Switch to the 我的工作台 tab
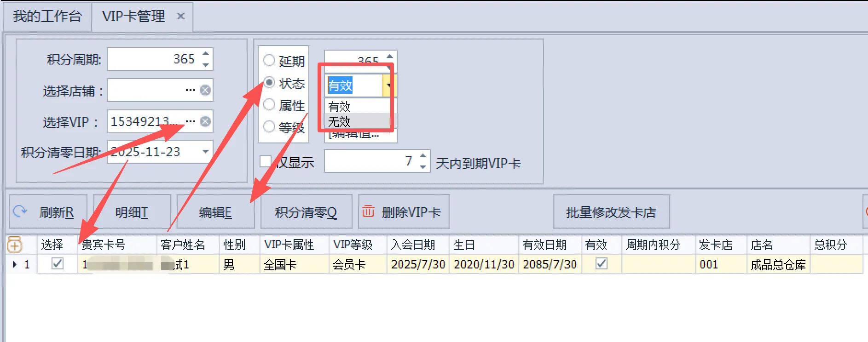 coord(47,17)
